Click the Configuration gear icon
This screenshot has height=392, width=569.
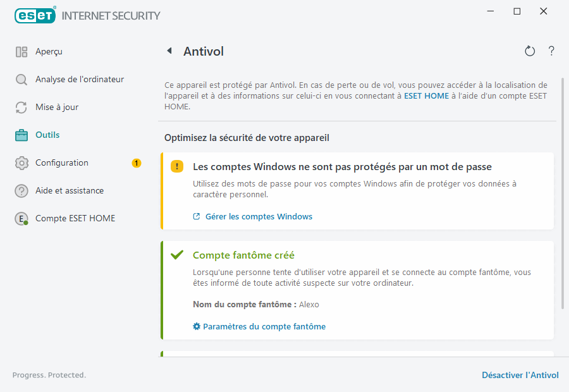21,163
